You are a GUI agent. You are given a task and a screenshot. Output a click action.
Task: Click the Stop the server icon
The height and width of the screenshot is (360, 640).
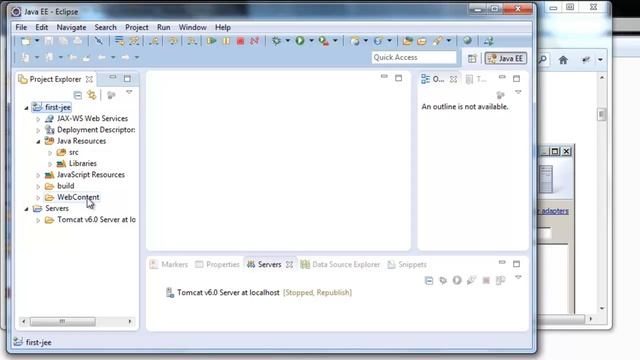[486, 280]
